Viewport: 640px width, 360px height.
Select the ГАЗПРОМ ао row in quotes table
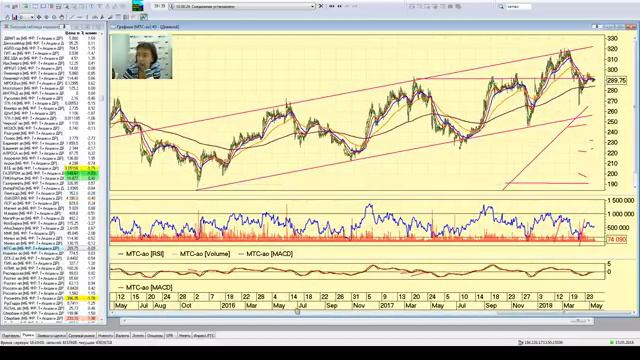(x=49, y=173)
